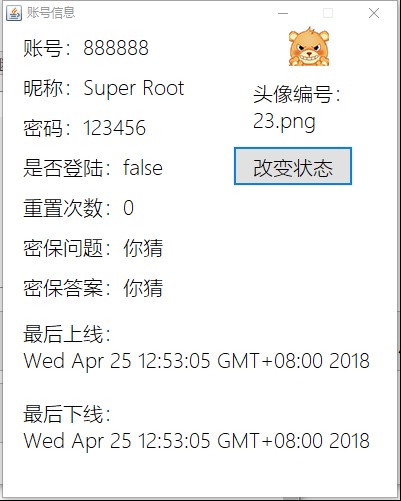This screenshot has width=401, height=501.
Task: Minimize the 账号信息 window
Action: click(283, 13)
